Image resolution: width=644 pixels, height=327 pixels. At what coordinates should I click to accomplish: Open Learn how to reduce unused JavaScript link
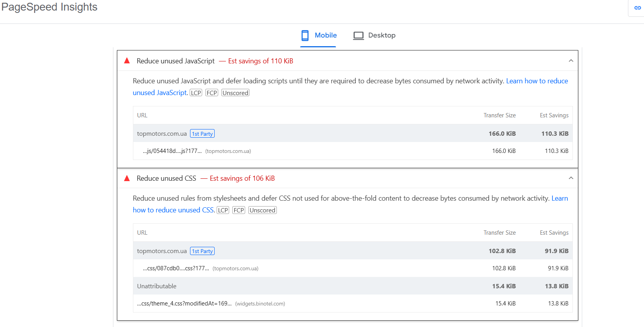[x=536, y=81]
